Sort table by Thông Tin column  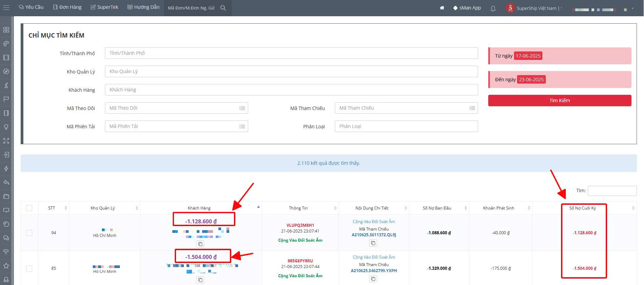coord(300,208)
